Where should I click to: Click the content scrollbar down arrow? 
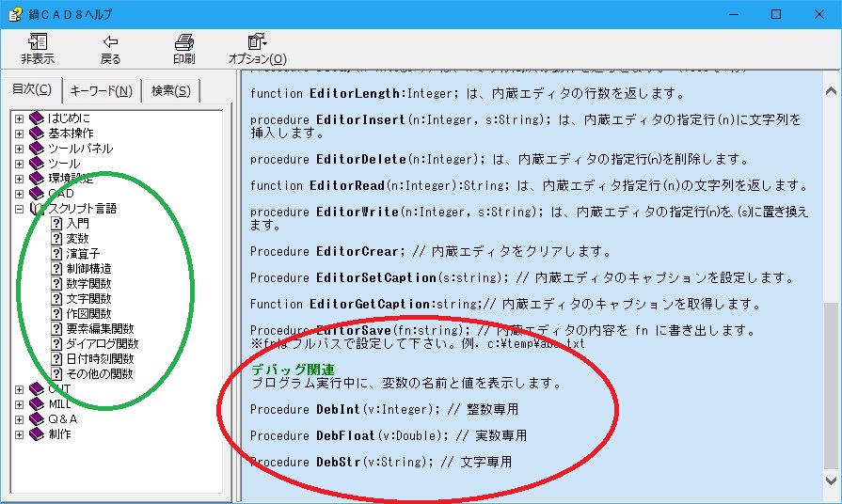(831, 480)
